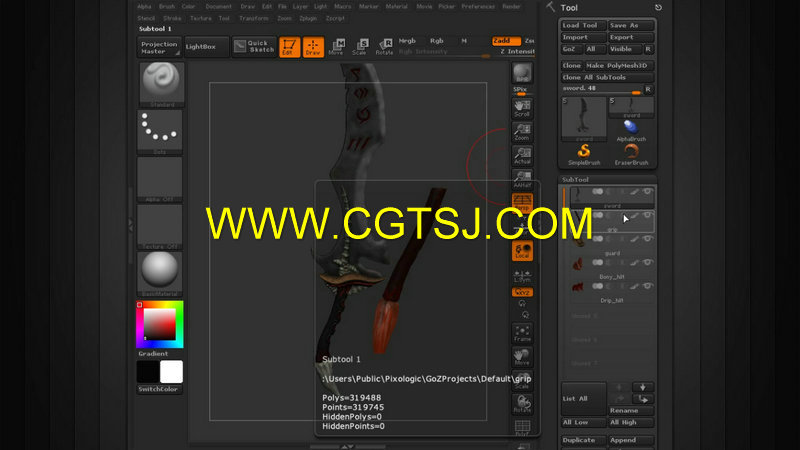
Task: Select the Rotate transform icon in top toolbar
Action: (384, 47)
